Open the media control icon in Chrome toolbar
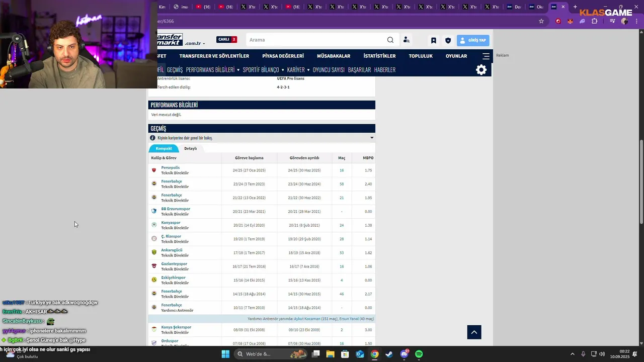The width and height of the screenshot is (644, 362). [612, 21]
